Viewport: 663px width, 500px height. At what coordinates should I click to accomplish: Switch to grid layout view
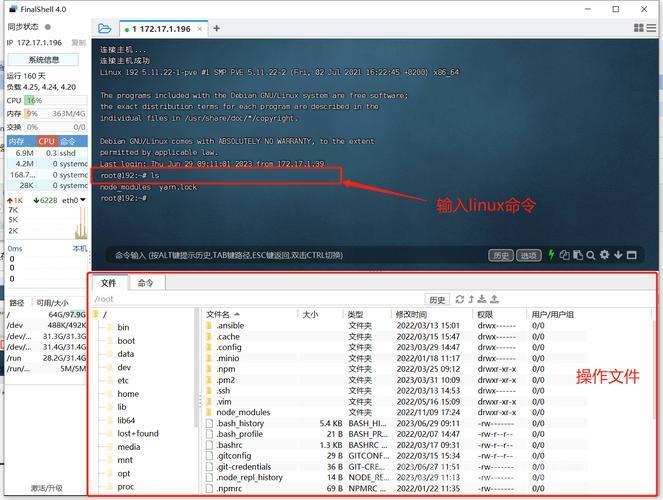pos(638,28)
